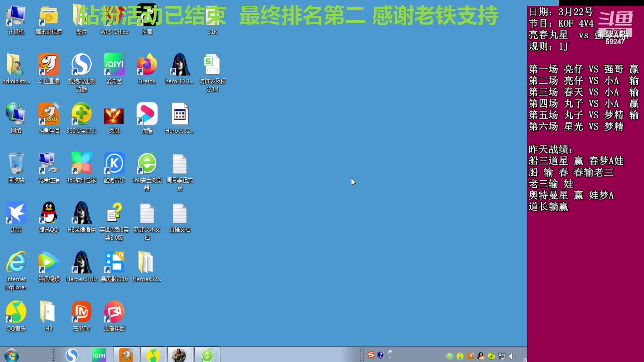
Task: Launch Internet Explorer from the desktop
Action: (x=16, y=270)
